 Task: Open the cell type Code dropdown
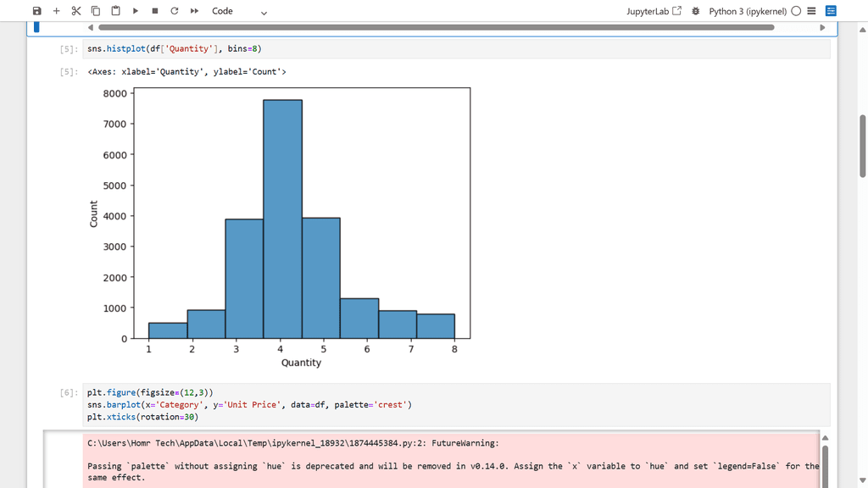pos(239,11)
